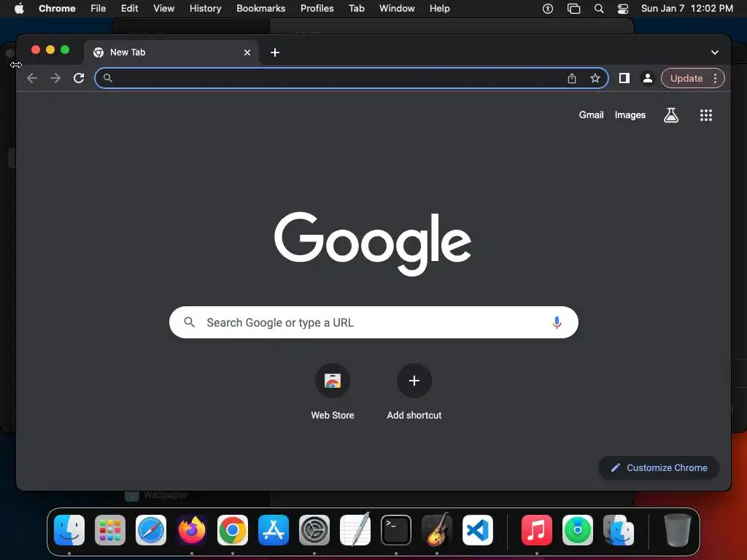Open the Apple menu
The width and height of the screenshot is (747, 560).
tap(19, 9)
